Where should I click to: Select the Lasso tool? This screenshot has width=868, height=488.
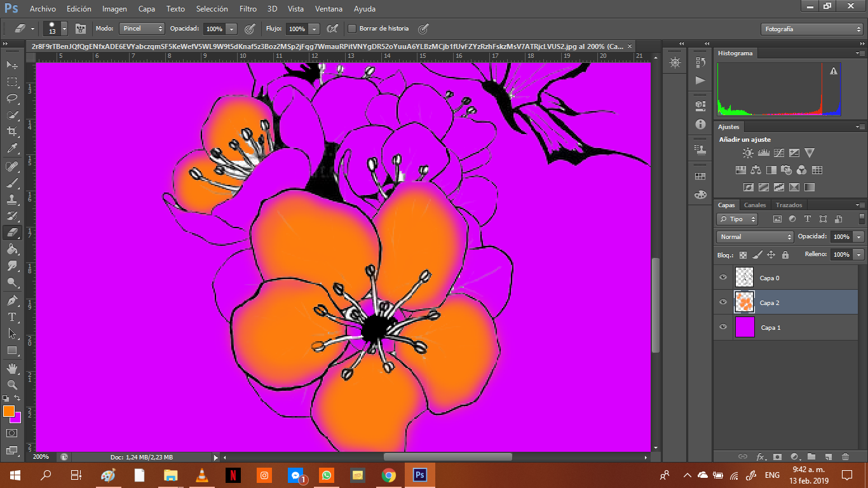[12, 98]
